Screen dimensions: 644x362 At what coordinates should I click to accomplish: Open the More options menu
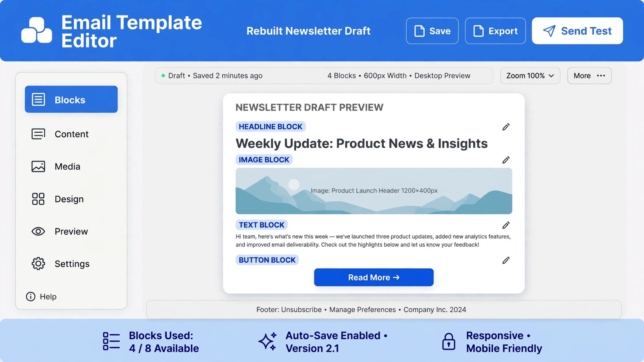click(x=589, y=76)
